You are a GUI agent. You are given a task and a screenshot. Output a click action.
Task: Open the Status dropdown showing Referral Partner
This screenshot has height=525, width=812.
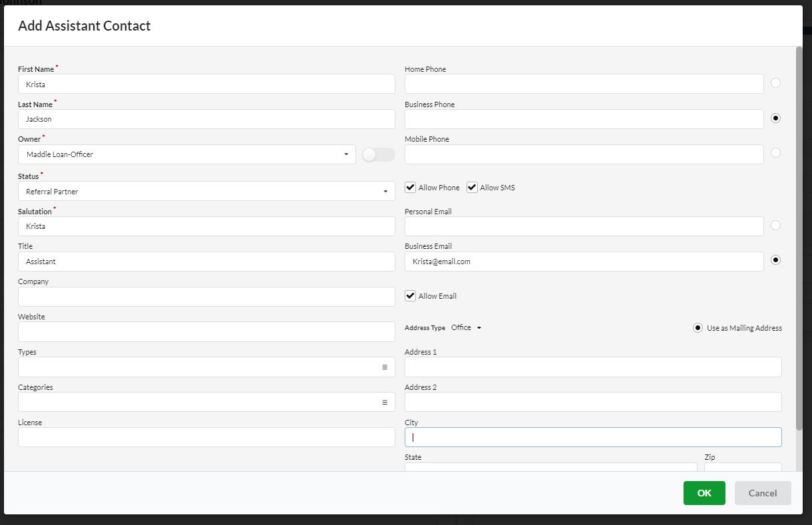point(385,191)
